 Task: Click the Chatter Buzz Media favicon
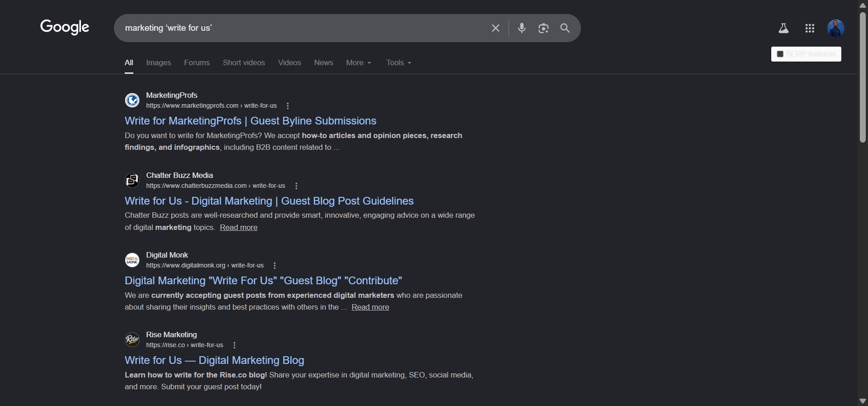click(x=132, y=180)
